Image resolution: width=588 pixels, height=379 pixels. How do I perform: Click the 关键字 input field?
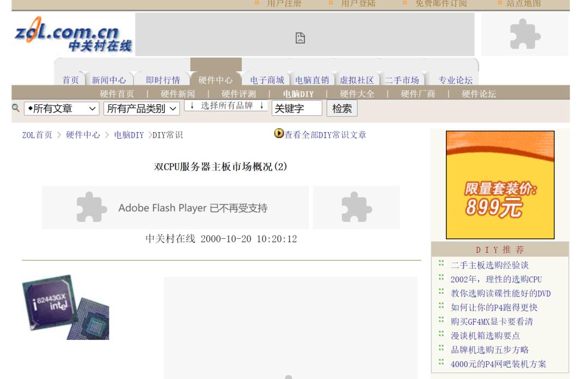click(297, 108)
